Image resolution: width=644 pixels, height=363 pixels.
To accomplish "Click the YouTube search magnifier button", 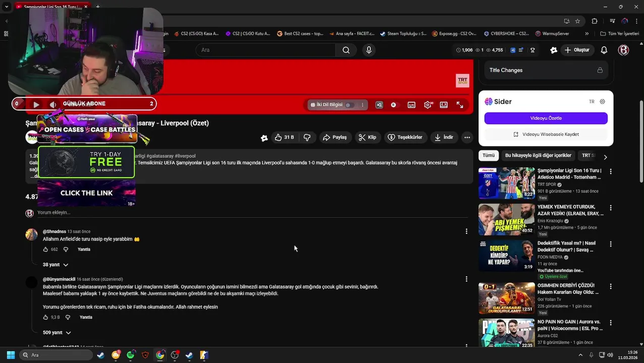I will (346, 50).
